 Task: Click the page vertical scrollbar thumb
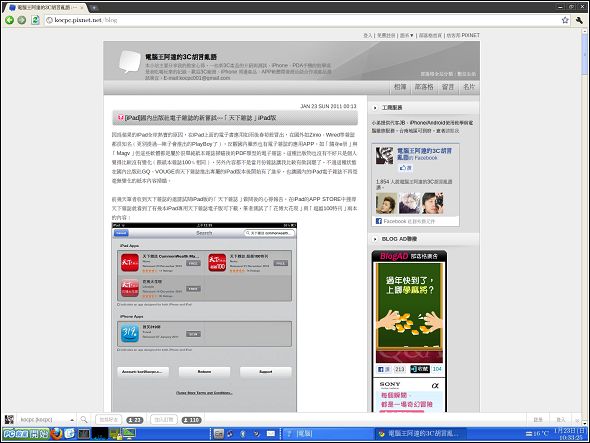click(x=585, y=55)
